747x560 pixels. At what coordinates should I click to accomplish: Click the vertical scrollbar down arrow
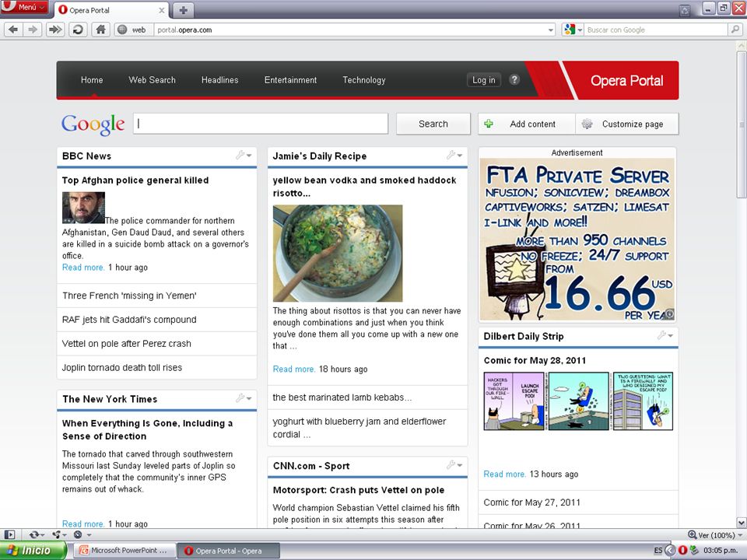tap(742, 523)
